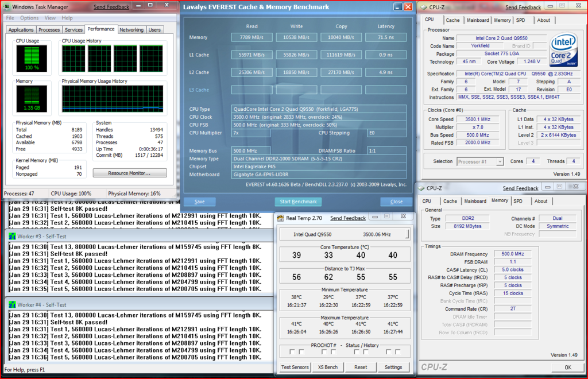Open the Cache tab in the upper CPU-Z window

coord(452,20)
